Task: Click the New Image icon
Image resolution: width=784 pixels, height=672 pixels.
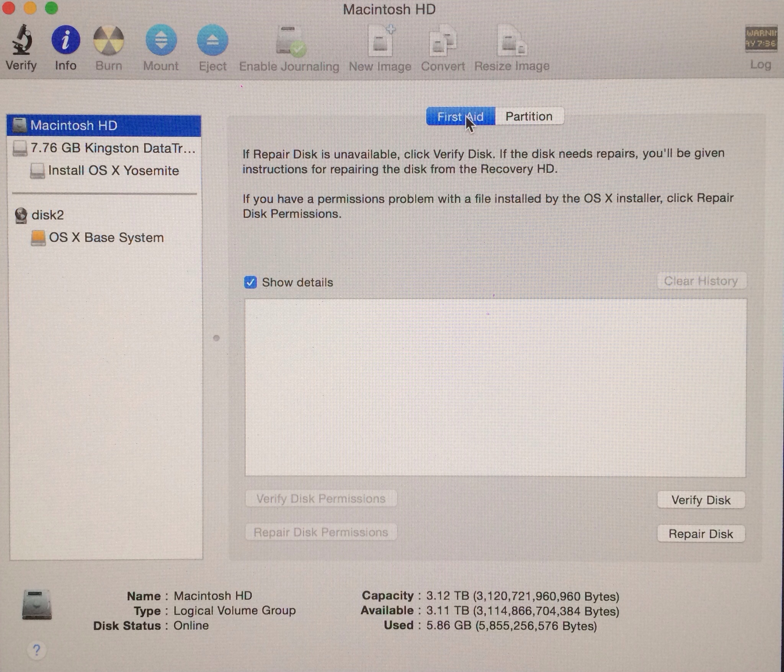Action: pos(380,41)
